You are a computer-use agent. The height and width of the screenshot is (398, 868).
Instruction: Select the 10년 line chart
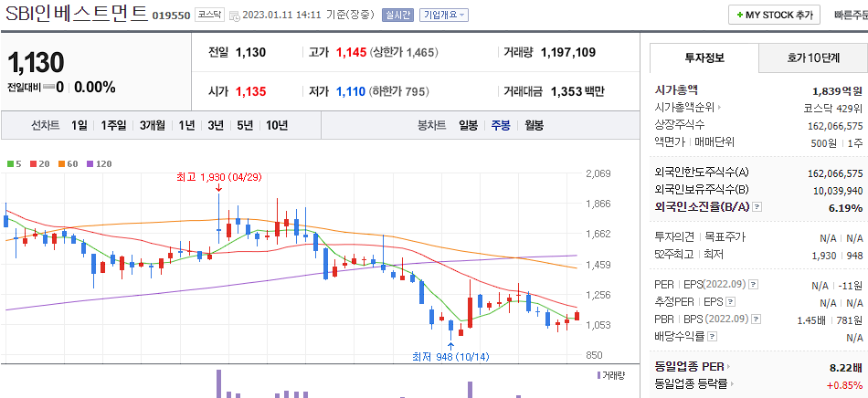277,125
